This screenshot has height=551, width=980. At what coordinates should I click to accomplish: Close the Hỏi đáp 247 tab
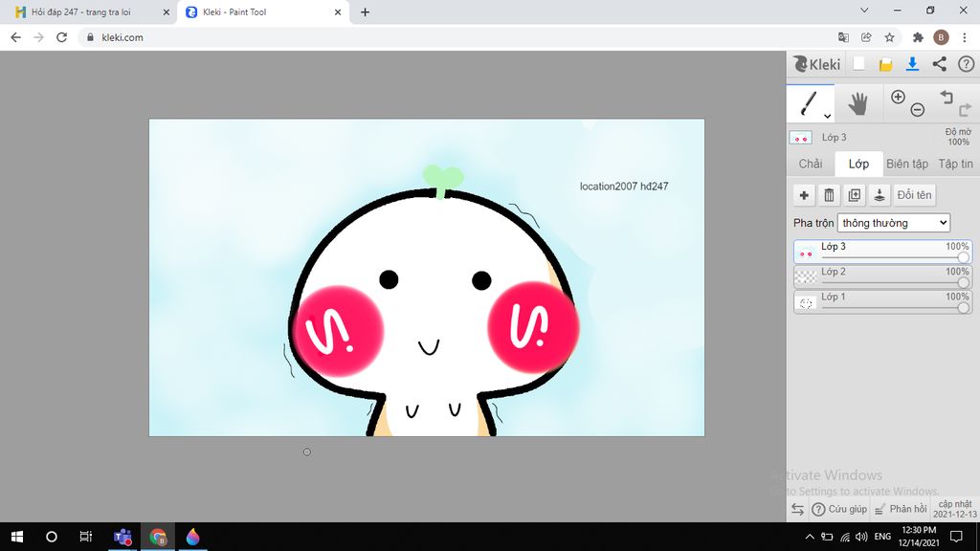coord(167,11)
